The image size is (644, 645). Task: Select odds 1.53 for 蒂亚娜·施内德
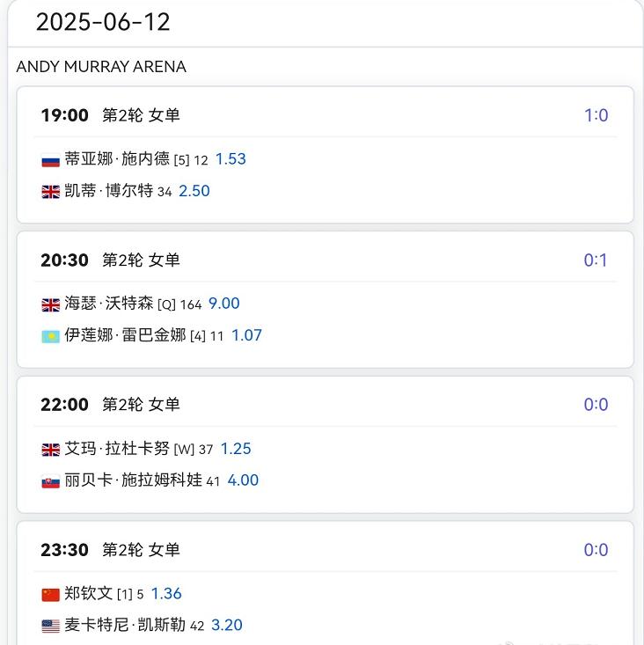point(231,159)
